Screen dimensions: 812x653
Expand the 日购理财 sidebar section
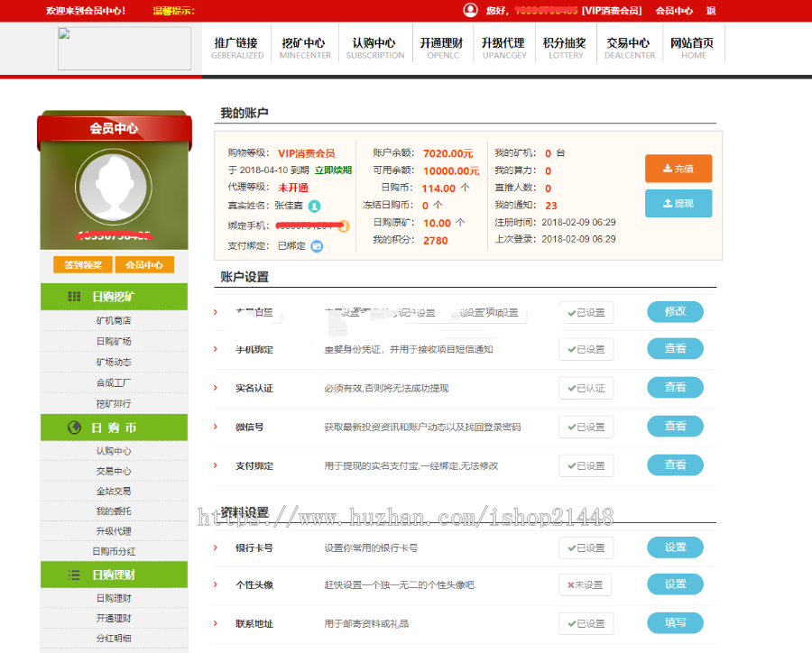[x=115, y=575]
